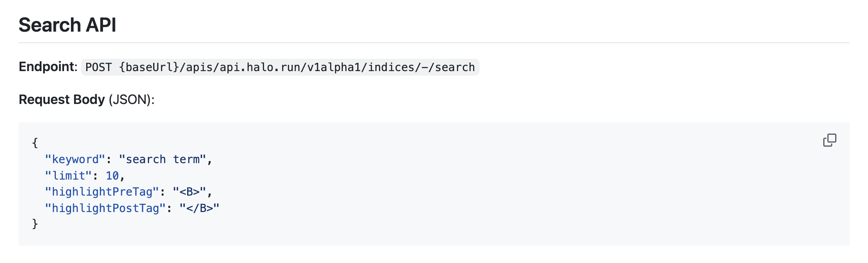Copy the JSON code block
This screenshot has height=263, width=868.
click(829, 140)
